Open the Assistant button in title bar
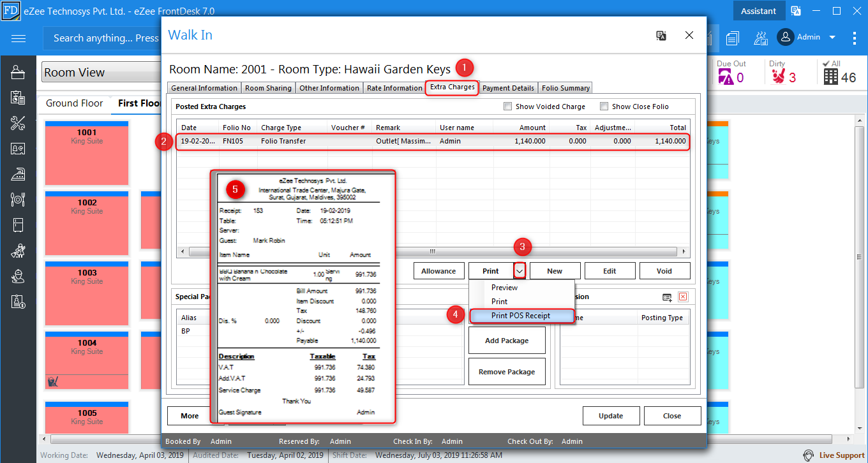 click(x=758, y=11)
